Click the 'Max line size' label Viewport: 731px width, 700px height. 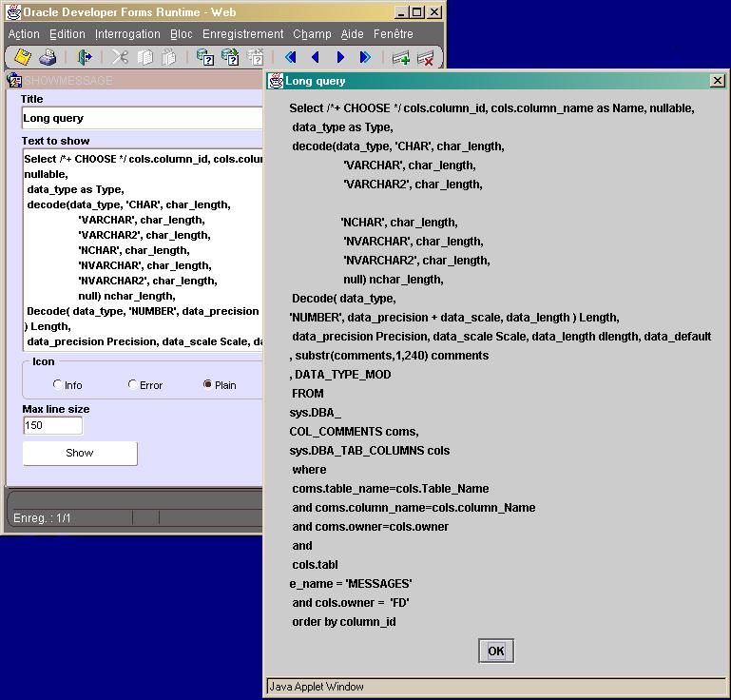(x=56, y=409)
